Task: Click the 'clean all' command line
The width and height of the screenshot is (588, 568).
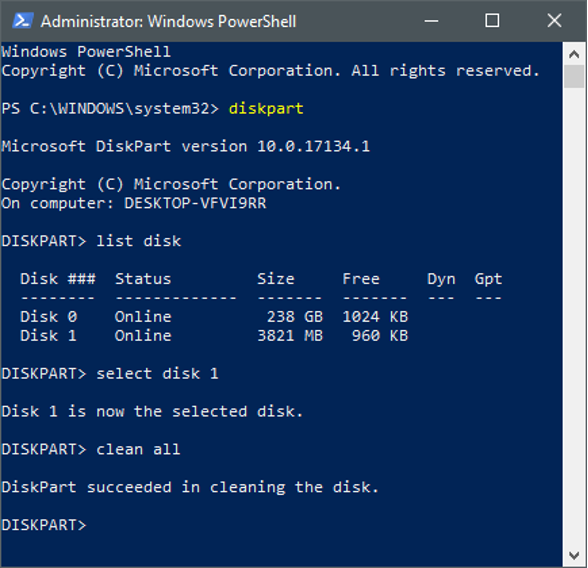Action: (x=91, y=449)
